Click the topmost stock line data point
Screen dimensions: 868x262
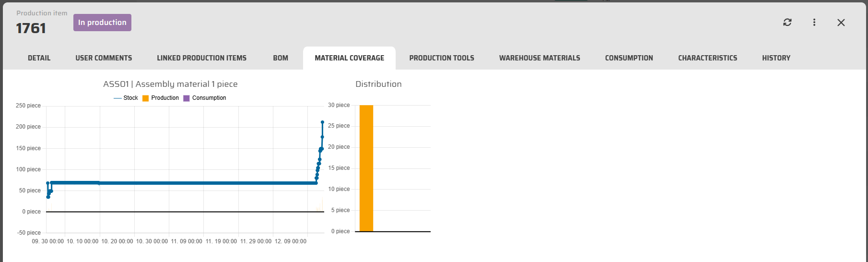[x=322, y=122]
